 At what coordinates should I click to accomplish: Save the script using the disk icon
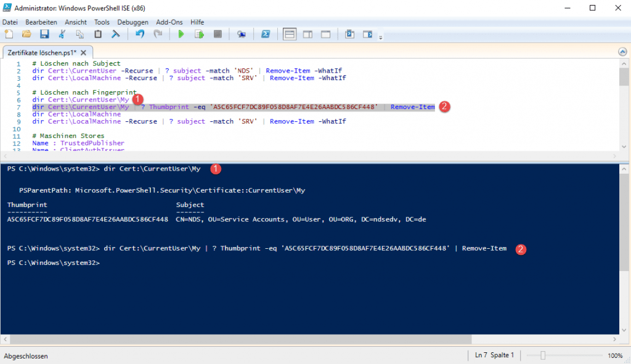(x=44, y=34)
